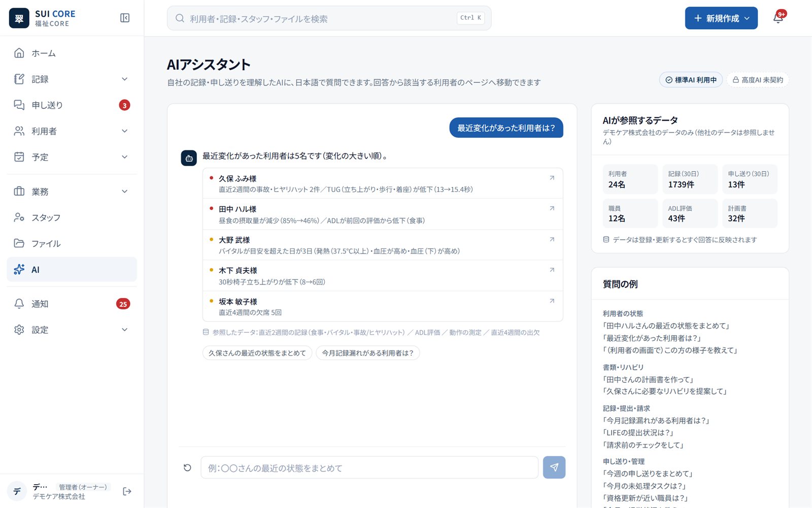Click the SUI CORE logo icon
Image resolution: width=812 pixels, height=508 pixels.
click(19, 18)
